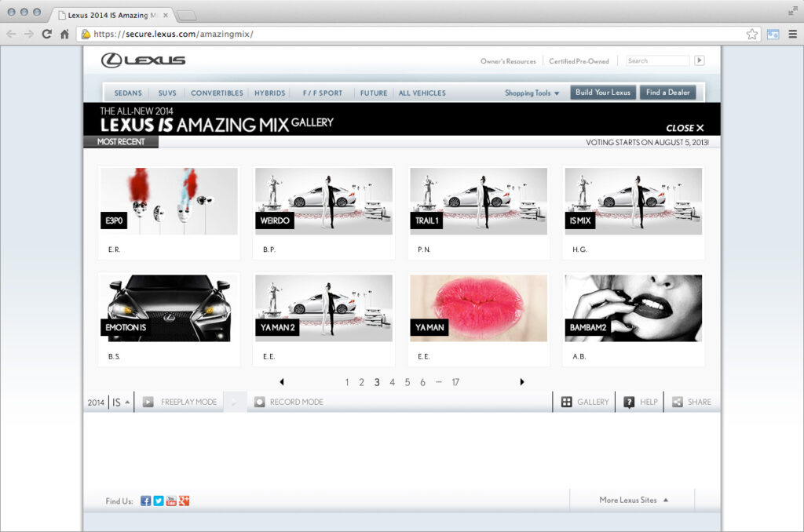The height and width of the screenshot is (532, 804).
Task: Reload the page in browser
Action: [47, 34]
